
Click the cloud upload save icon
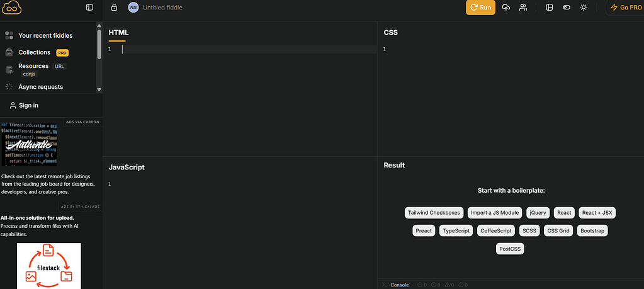click(506, 8)
